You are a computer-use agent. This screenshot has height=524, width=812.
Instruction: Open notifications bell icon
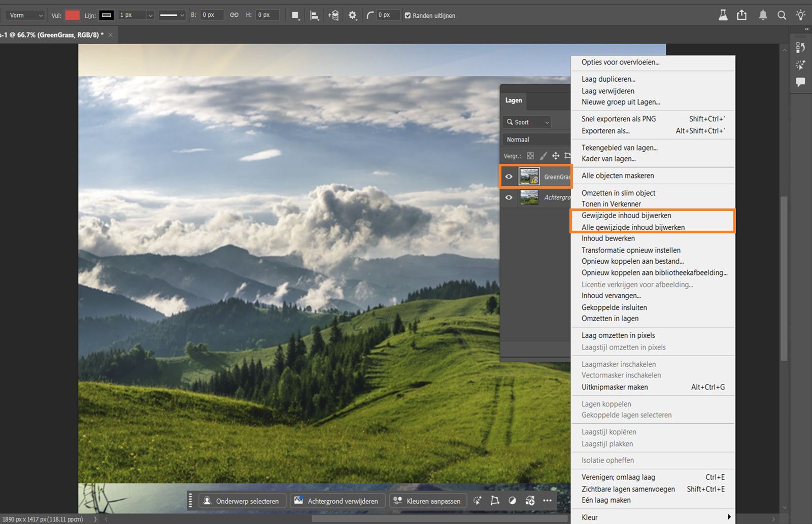tap(762, 15)
